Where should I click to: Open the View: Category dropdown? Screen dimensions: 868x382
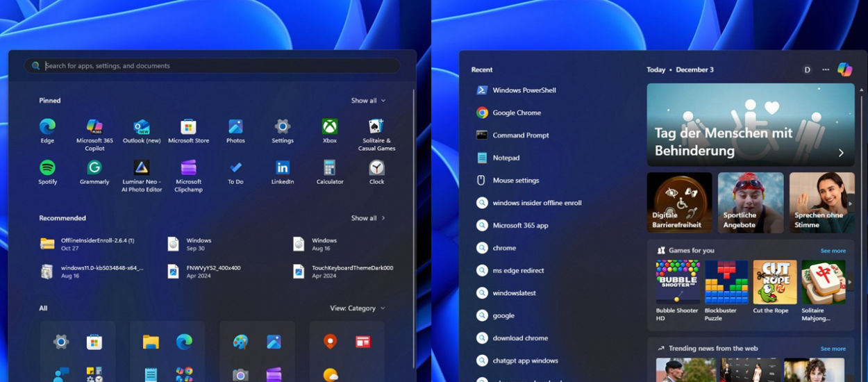pyautogui.click(x=357, y=308)
